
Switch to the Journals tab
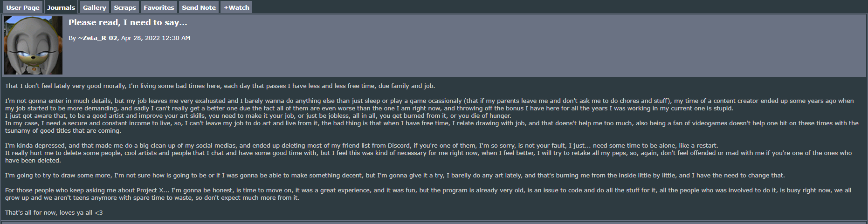pos(61,7)
